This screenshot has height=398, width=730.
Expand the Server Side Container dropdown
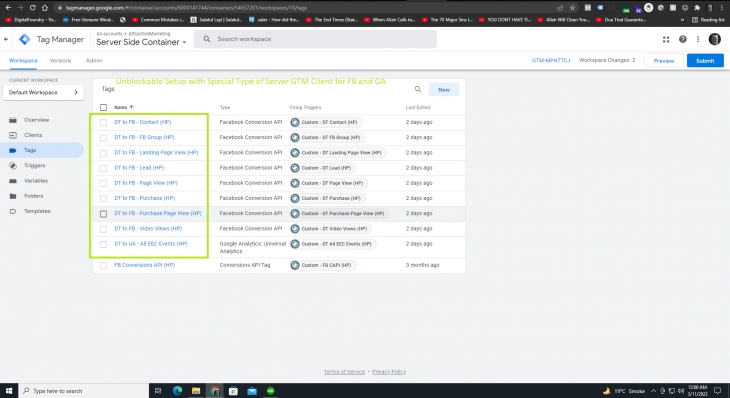coord(184,42)
